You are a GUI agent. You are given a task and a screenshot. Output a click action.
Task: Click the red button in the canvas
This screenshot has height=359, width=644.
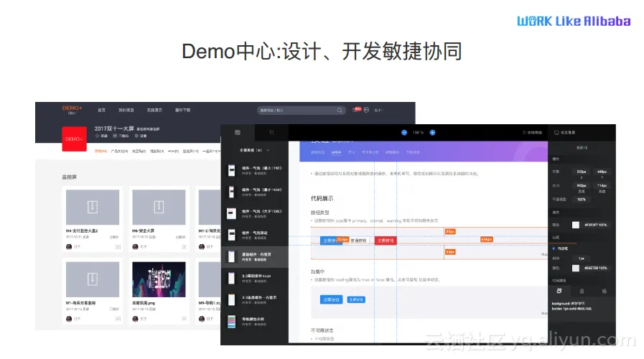click(x=386, y=241)
